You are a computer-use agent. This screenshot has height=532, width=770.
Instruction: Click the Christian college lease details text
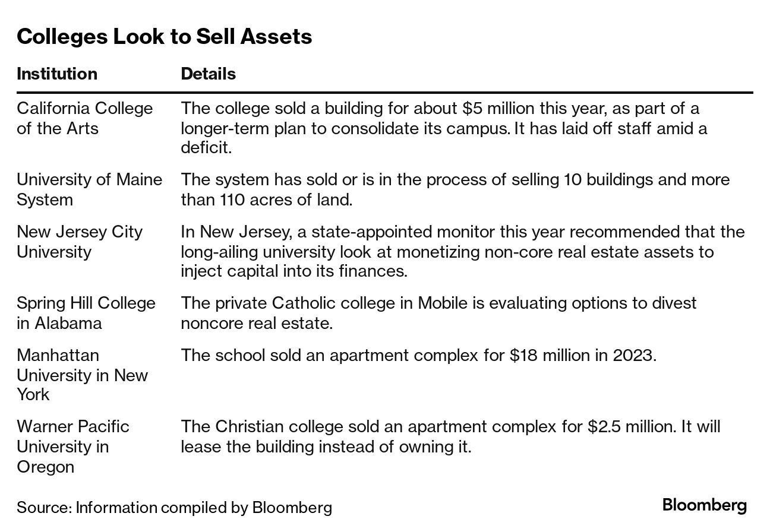(450, 436)
